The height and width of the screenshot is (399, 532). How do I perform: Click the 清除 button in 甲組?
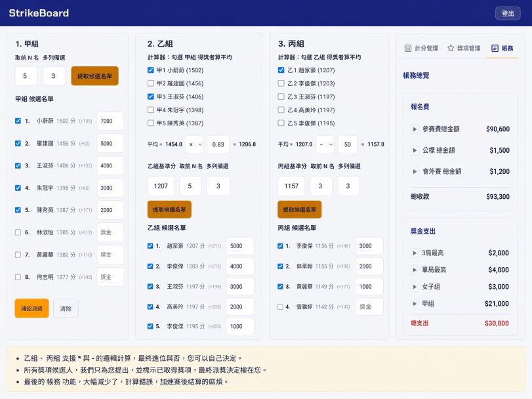coord(66,308)
